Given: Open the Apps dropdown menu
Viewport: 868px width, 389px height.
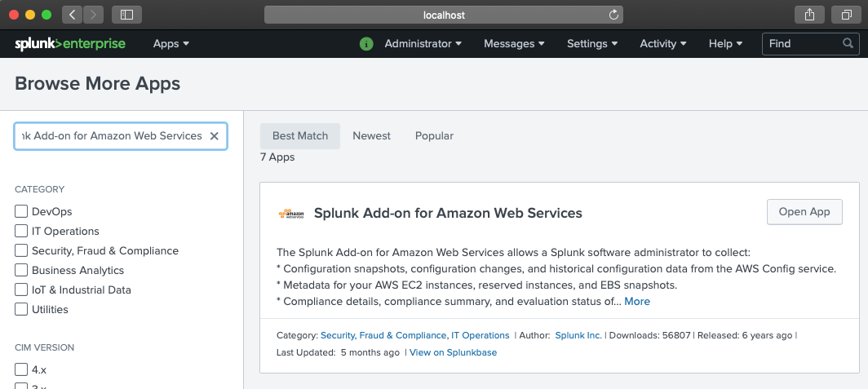Looking at the screenshot, I should pos(171,44).
